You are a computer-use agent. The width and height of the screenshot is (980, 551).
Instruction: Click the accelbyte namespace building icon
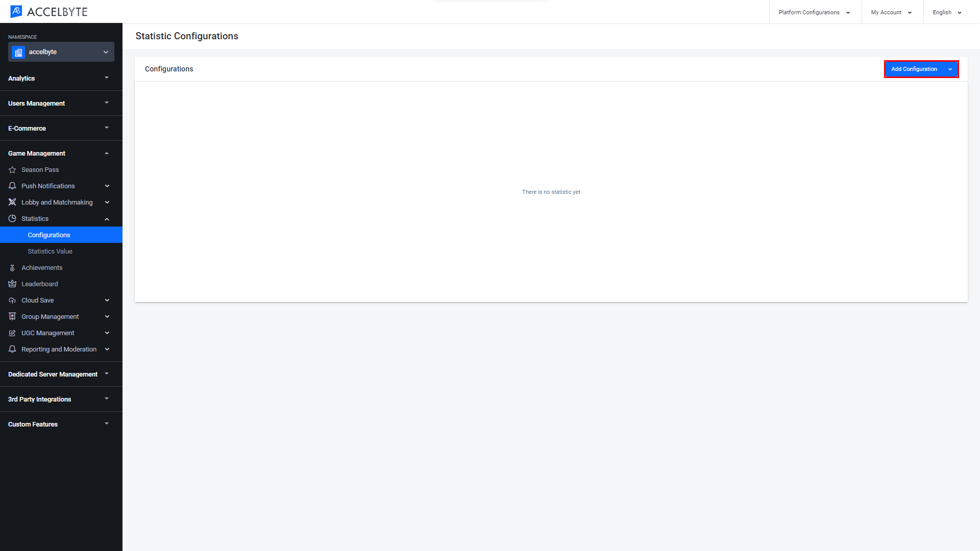18,52
